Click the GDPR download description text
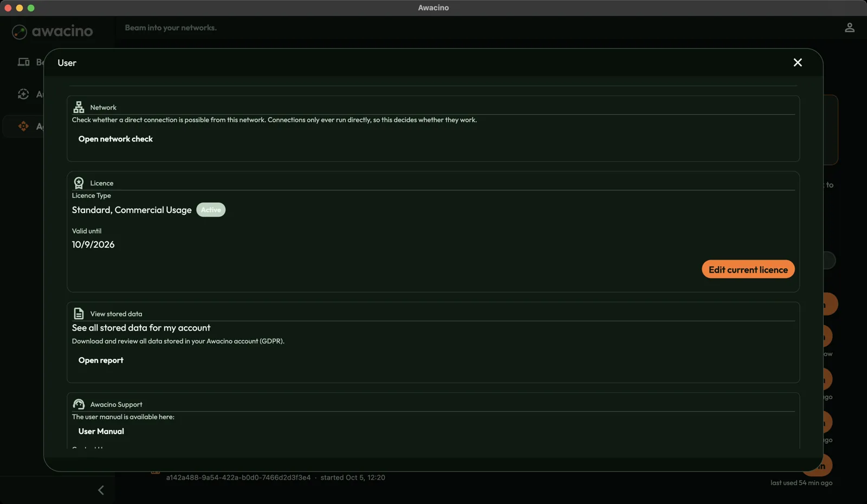 [x=178, y=341]
